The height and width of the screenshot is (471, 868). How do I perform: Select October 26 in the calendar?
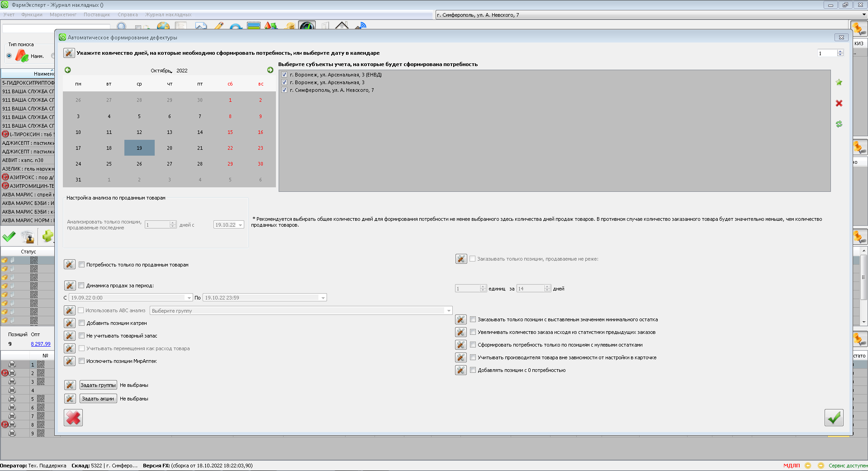tap(139, 164)
